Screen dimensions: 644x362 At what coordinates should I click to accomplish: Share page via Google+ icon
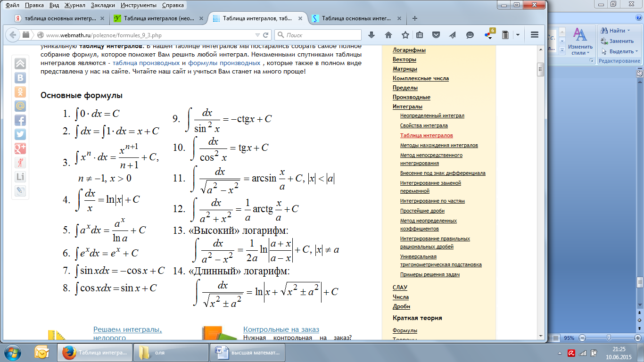(20, 148)
